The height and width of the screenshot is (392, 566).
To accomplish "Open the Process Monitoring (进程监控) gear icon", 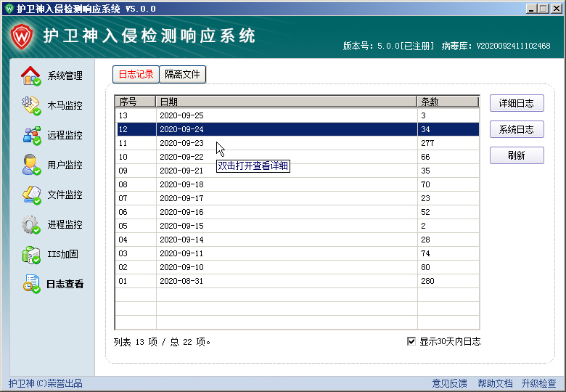I will tap(30, 224).
